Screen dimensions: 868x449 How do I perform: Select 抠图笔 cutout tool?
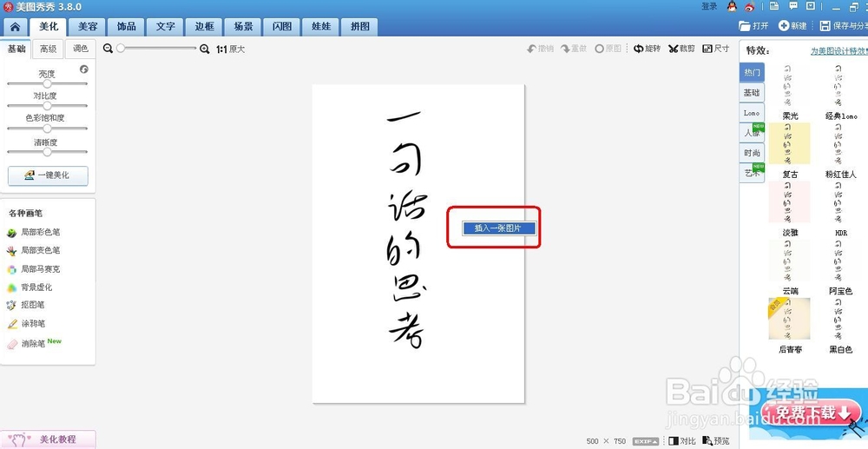tap(25, 305)
